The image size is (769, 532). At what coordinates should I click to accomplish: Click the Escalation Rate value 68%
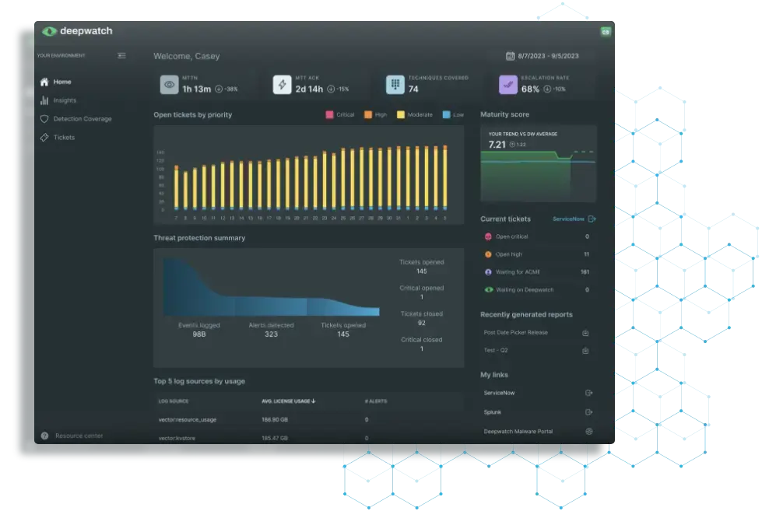point(530,89)
